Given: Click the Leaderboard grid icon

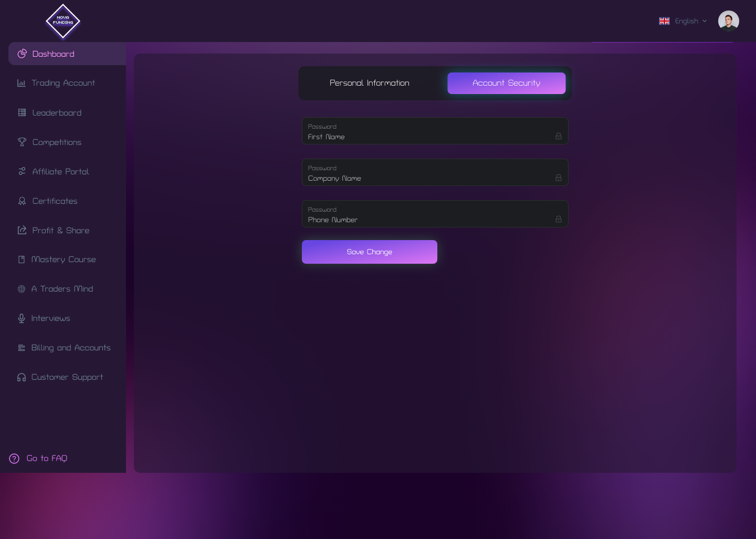Looking at the screenshot, I should pyautogui.click(x=22, y=112).
